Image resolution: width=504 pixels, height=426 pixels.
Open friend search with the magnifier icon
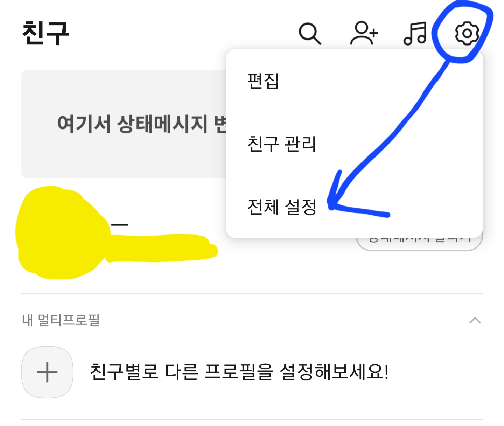tap(310, 34)
